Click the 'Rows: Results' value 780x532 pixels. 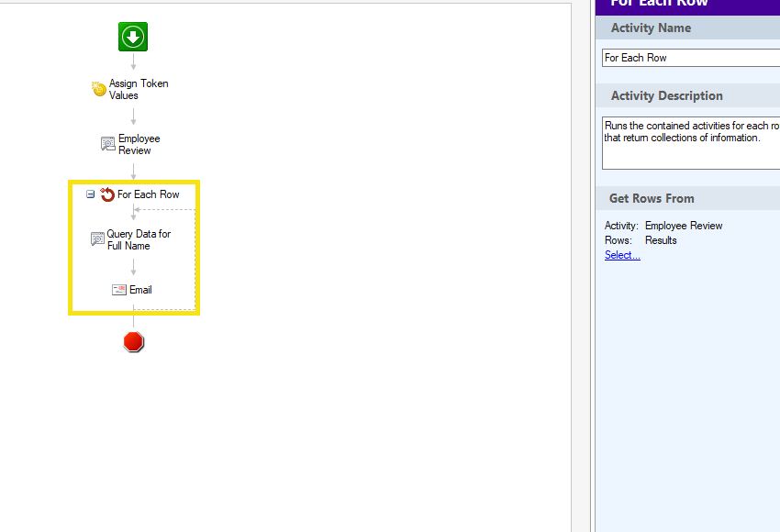(661, 240)
